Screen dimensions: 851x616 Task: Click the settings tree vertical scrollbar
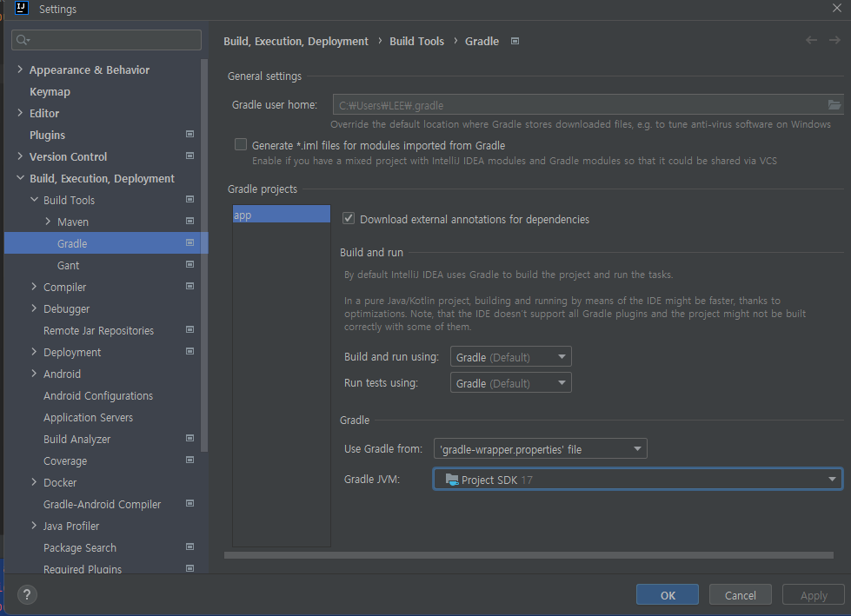click(204, 255)
